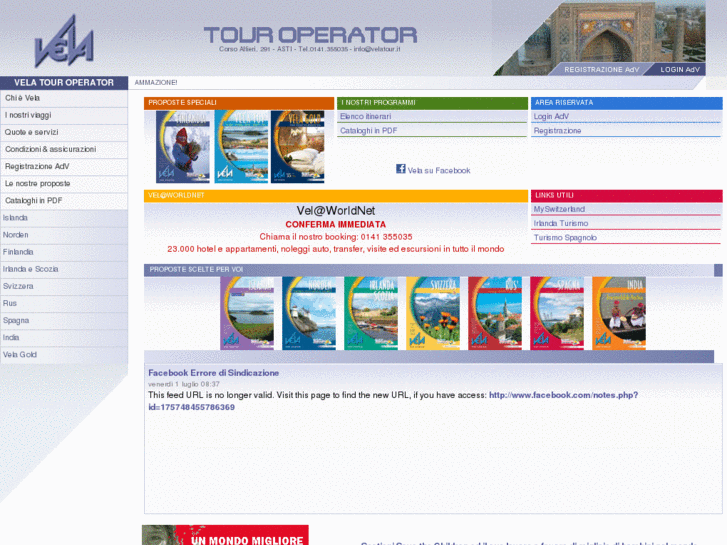The width and height of the screenshot is (727, 545).
Task: Open Registrazione in Area Riservata
Action: click(x=557, y=131)
